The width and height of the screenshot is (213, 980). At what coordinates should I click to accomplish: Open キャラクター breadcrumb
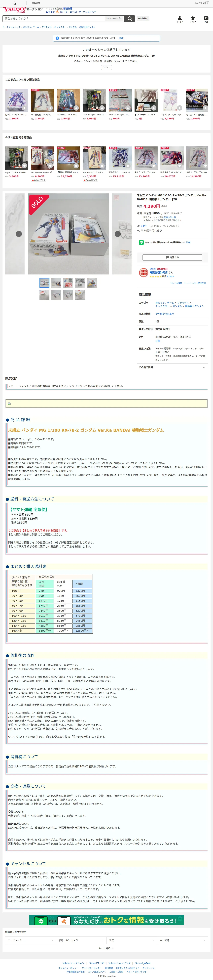coord(60,27)
